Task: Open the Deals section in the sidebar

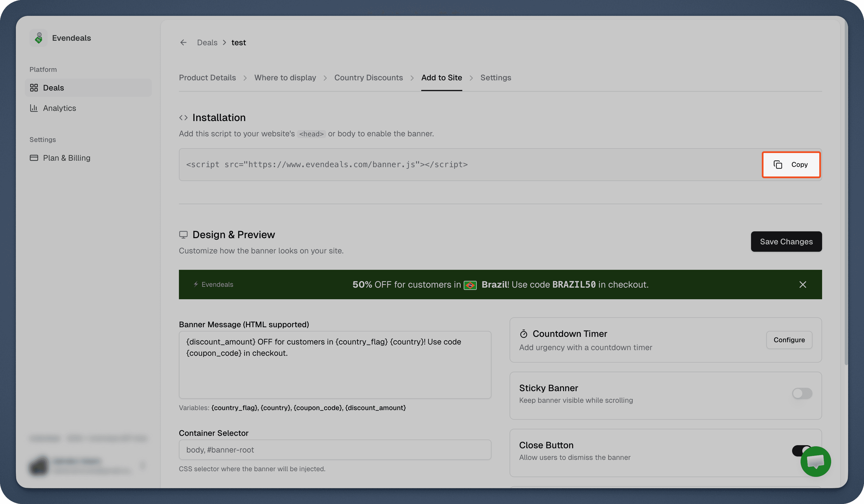Action: click(x=54, y=87)
